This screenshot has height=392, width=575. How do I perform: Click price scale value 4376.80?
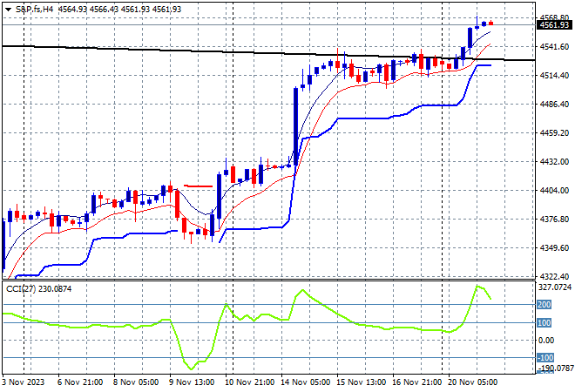pos(554,220)
